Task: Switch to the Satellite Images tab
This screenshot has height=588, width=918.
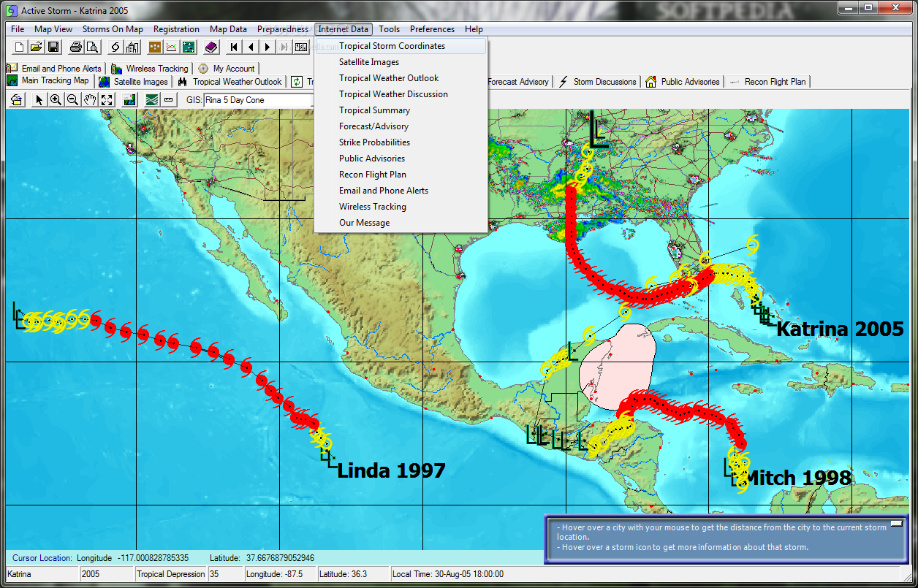Action: (134, 82)
